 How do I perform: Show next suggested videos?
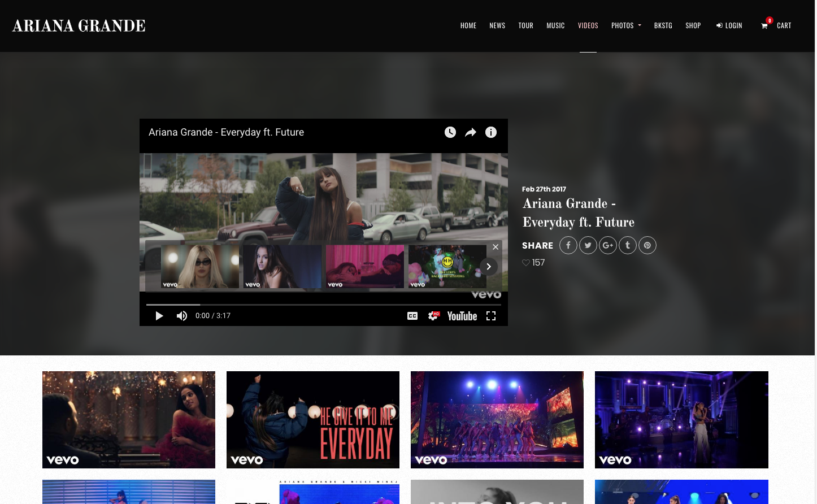[x=489, y=267]
